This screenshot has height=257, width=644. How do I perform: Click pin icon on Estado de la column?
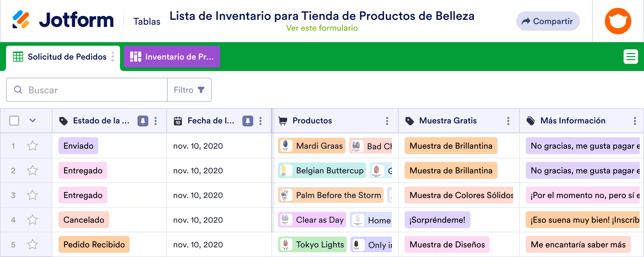[143, 121]
